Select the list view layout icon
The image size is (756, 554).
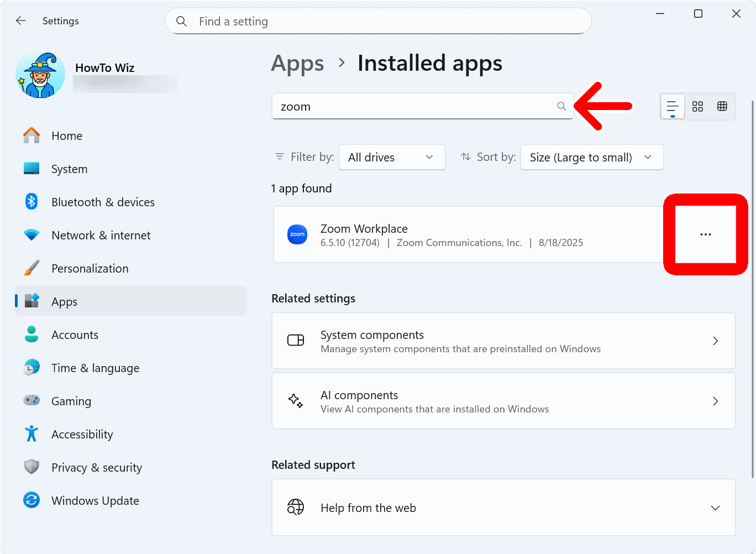coord(673,106)
